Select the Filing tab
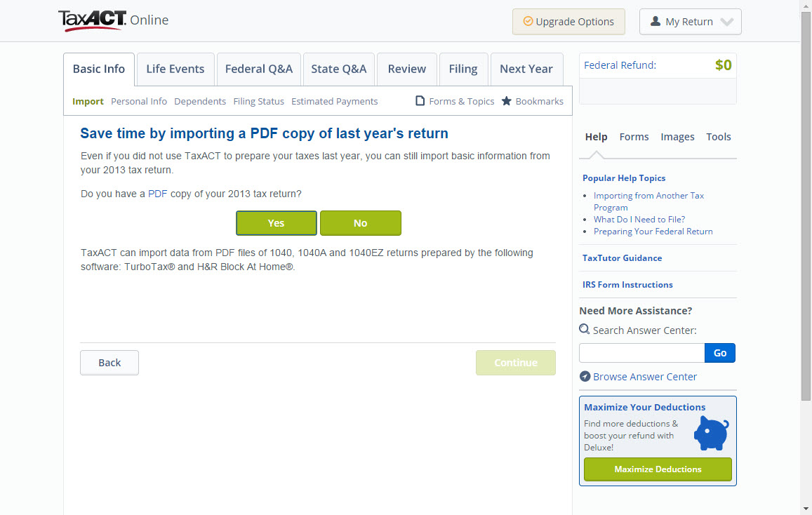The image size is (812, 515). pyautogui.click(x=462, y=69)
